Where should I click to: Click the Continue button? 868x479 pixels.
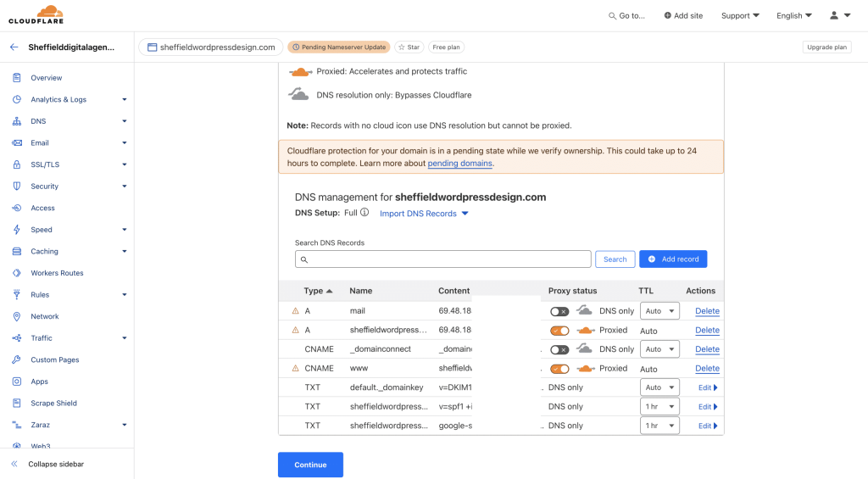(310, 465)
